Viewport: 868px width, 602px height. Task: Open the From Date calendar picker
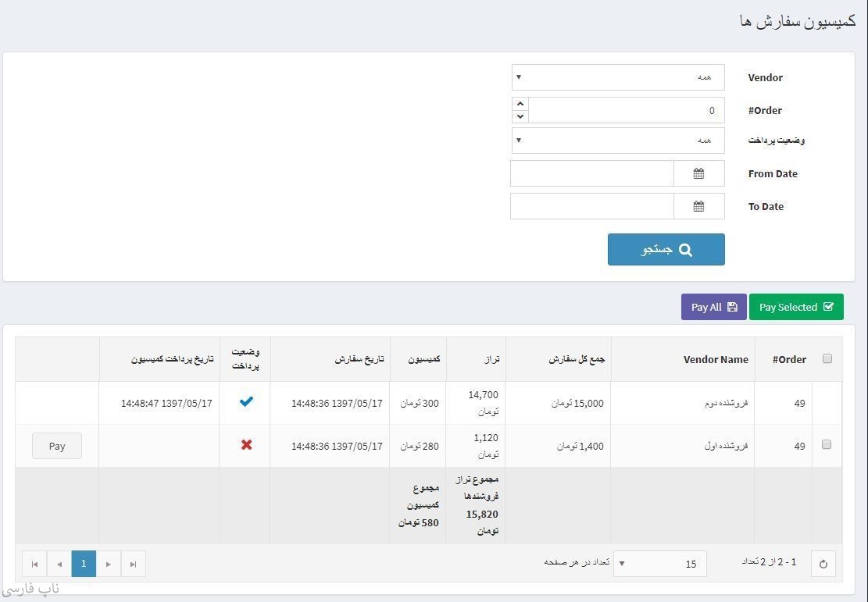[x=698, y=173]
